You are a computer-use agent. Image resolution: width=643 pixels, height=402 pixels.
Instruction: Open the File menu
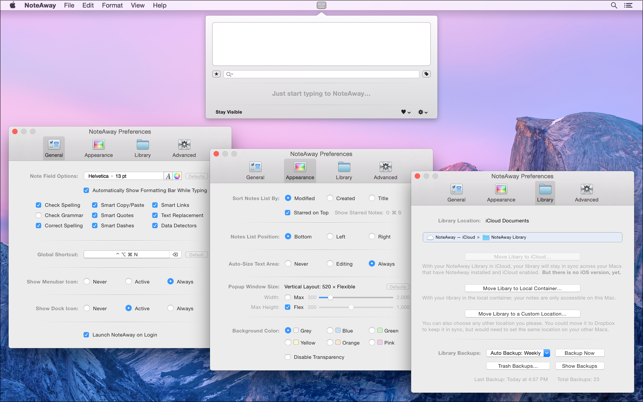pos(69,5)
